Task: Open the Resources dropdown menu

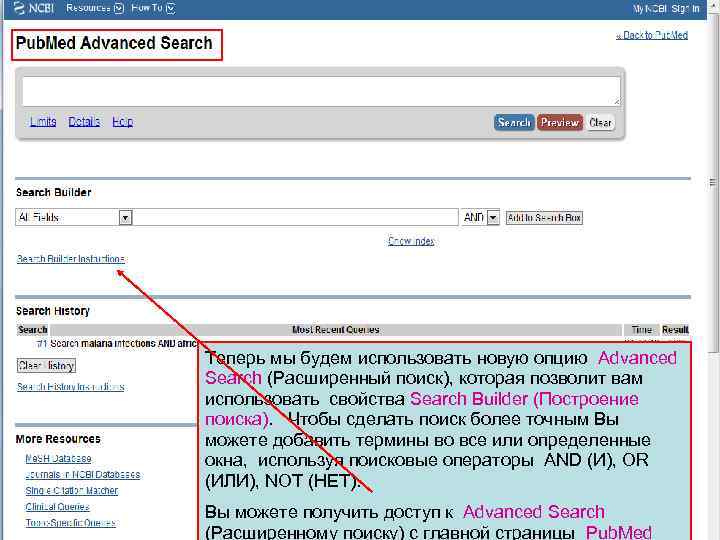Action: [95, 8]
